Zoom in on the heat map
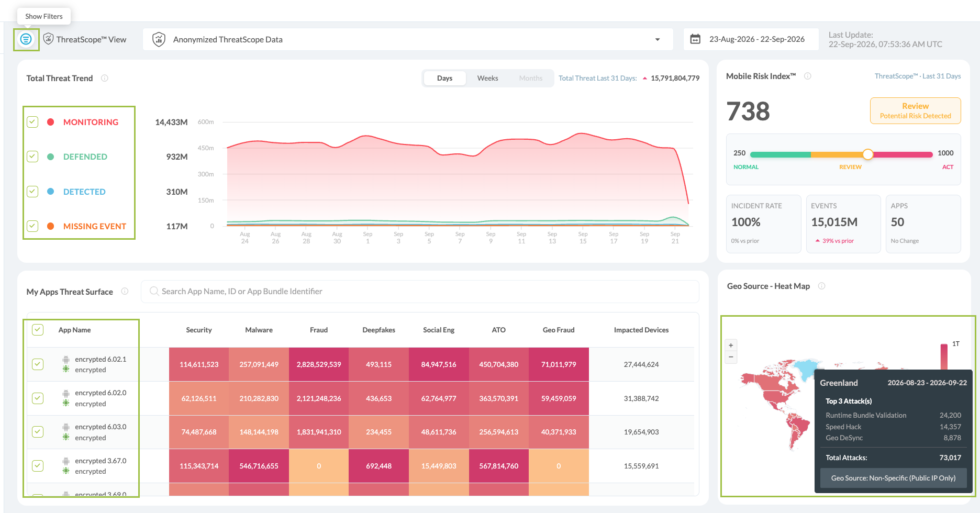Screen dimensions: 980x513 point(731,345)
